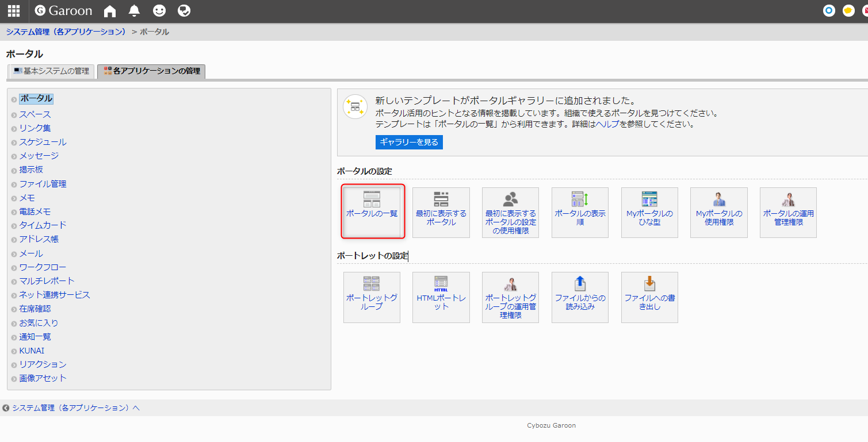Open ポータルの表示順 icon
The image size is (868, 442).
pos(580,211)
